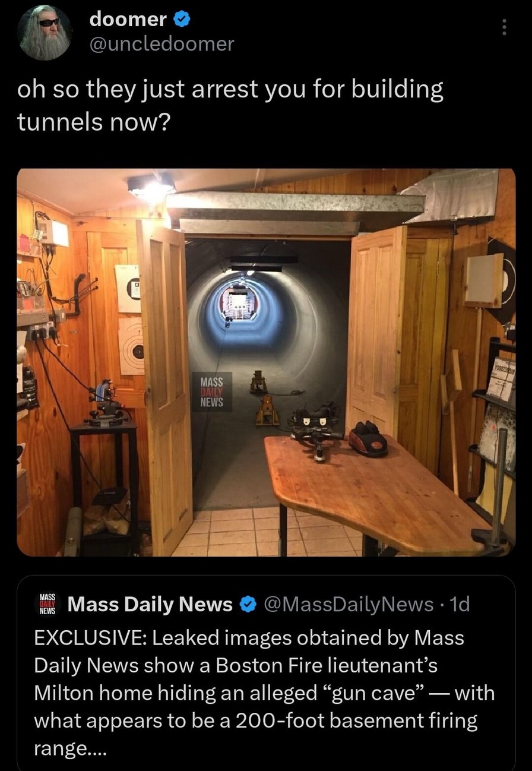Open the attached tunnel firing range photo
Image resolution: width=532 pixels, height=771 pixels.
tap(266, 362)
